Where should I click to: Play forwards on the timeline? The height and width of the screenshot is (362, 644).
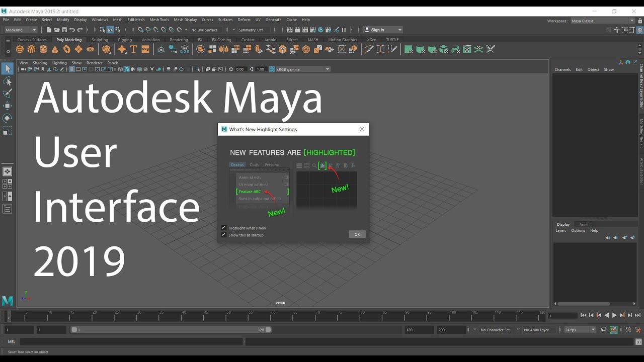point(614,315)
